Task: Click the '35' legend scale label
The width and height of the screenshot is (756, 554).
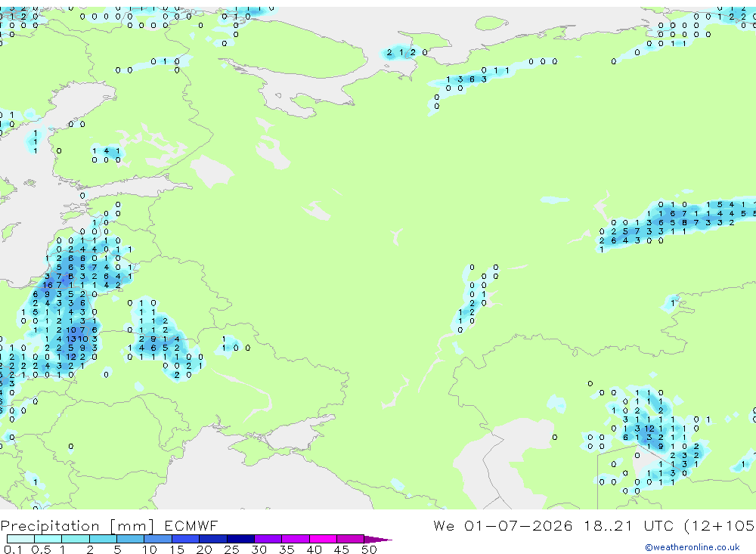Action: click(x=287, y=549)
